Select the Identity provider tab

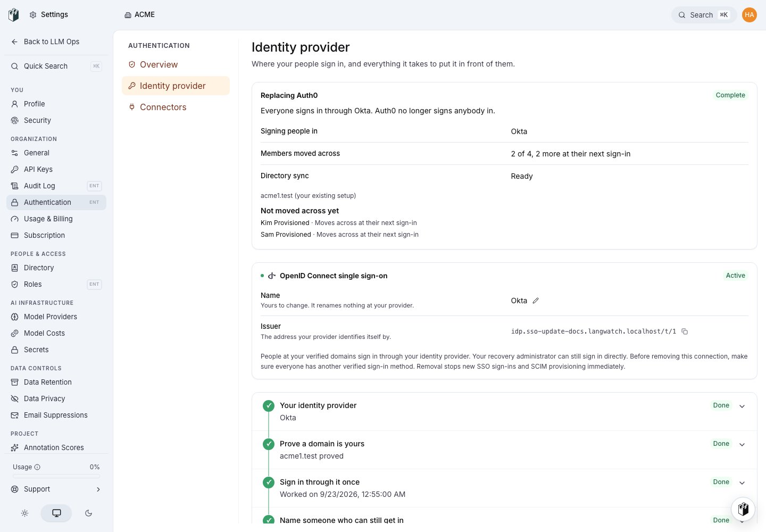176,86
